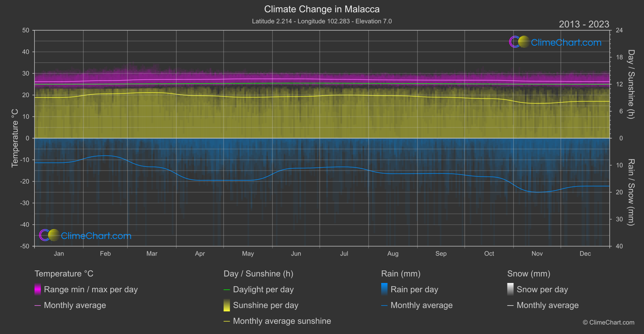The height and width of the screenshot is (334, 644).
Task: Click the ClimeChart.com logo icon top right
Action: pos(519,42)
